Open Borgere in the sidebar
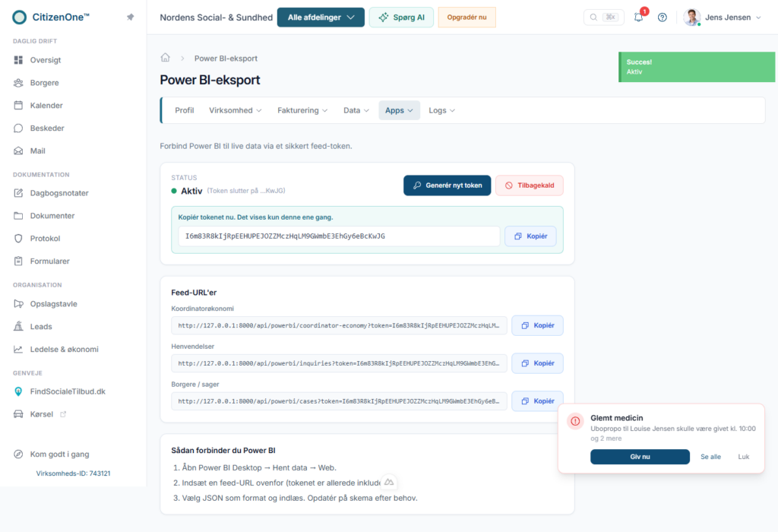The height and width of the screenshot is (532, 778). pyautogui.click(x=44, y=83)
